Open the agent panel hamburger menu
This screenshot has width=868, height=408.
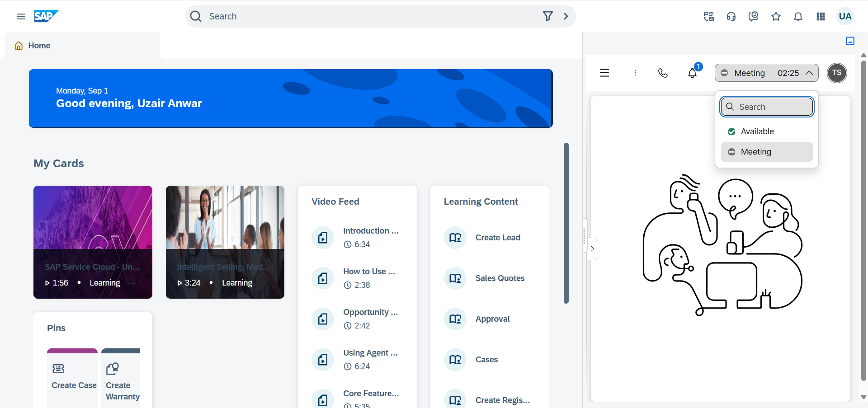point(604,73)
